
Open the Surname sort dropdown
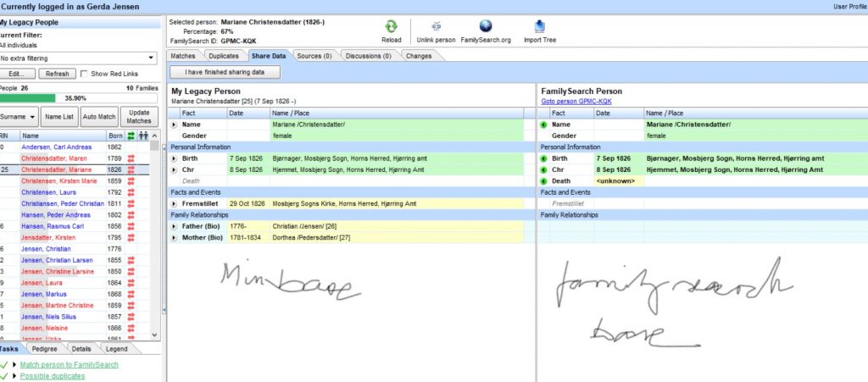coord(19,117)
